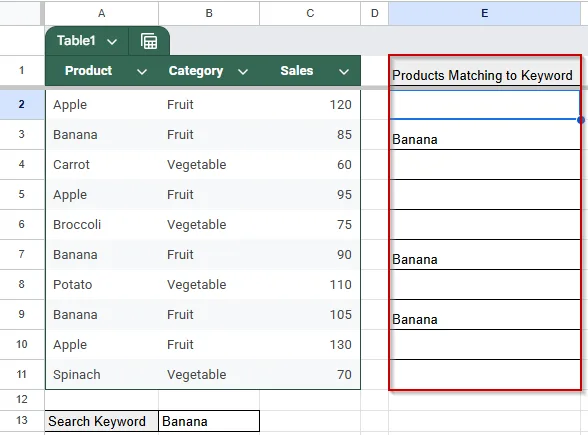
Task: Select the Banana cell in column A row 3
Action: (102, 135)
